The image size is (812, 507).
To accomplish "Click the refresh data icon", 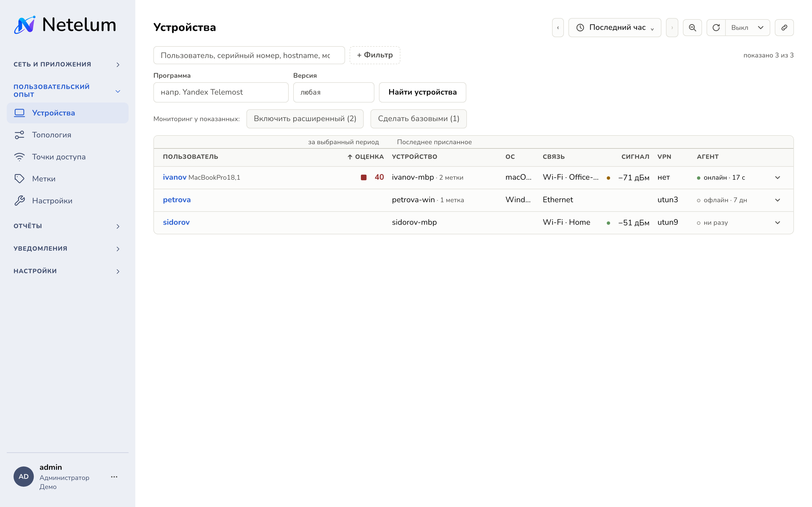I will (716, 28).
